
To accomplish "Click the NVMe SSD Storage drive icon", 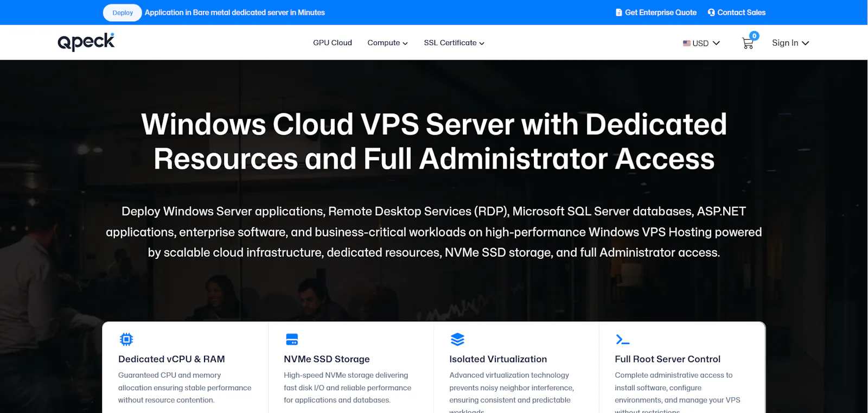I will tap(292, 339).
